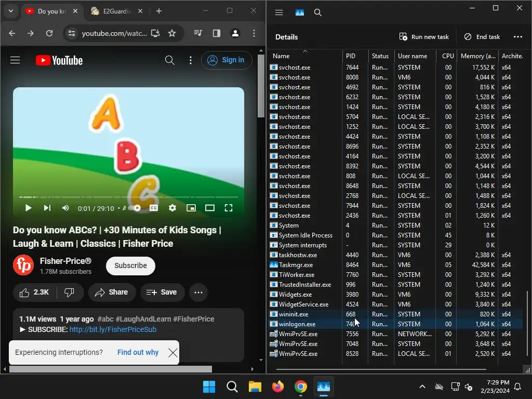Viewport: 532px width, 399px height.
Task: Go forward in Chrome browser
Action: (31, 33)
